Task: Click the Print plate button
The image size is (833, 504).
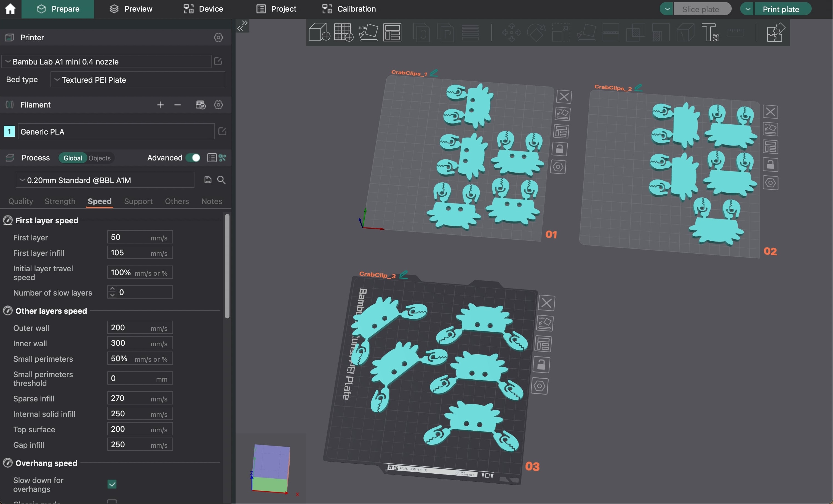Action: point(783,9)
